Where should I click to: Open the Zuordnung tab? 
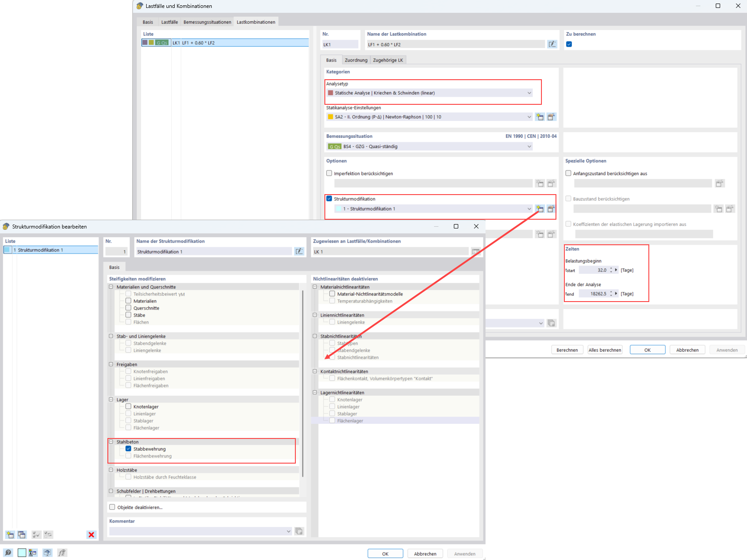pos(356,60)
